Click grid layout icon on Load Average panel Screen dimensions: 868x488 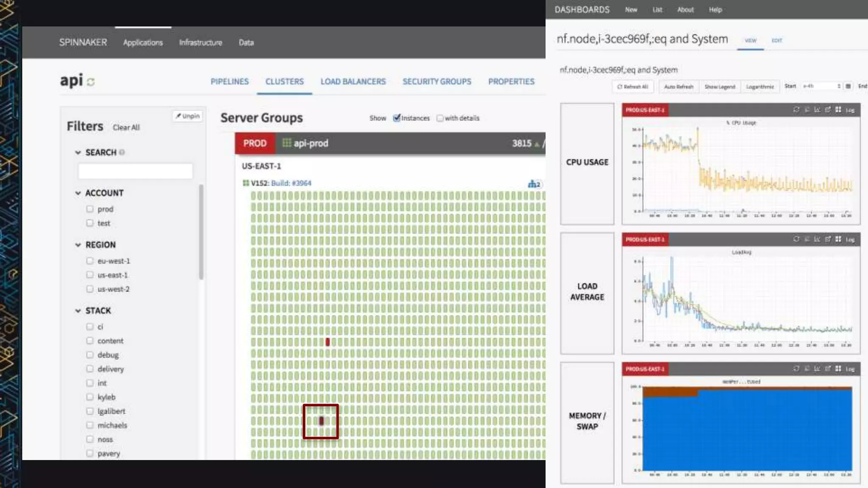coord(838,239)
